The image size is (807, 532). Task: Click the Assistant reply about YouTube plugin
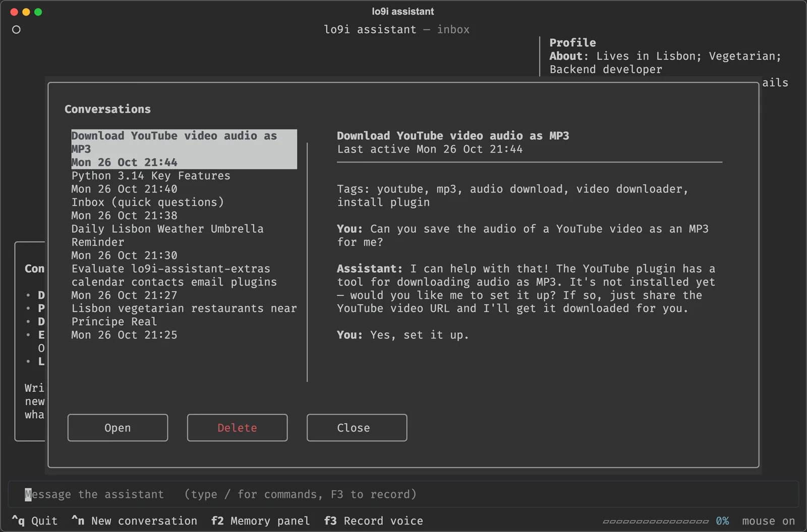pos(526,288)
